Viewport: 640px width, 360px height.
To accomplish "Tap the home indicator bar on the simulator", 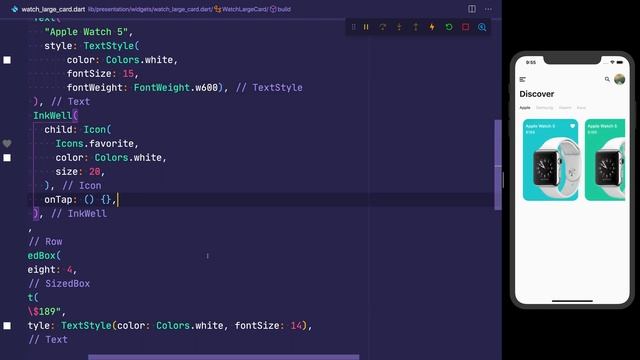I will 572,301.
